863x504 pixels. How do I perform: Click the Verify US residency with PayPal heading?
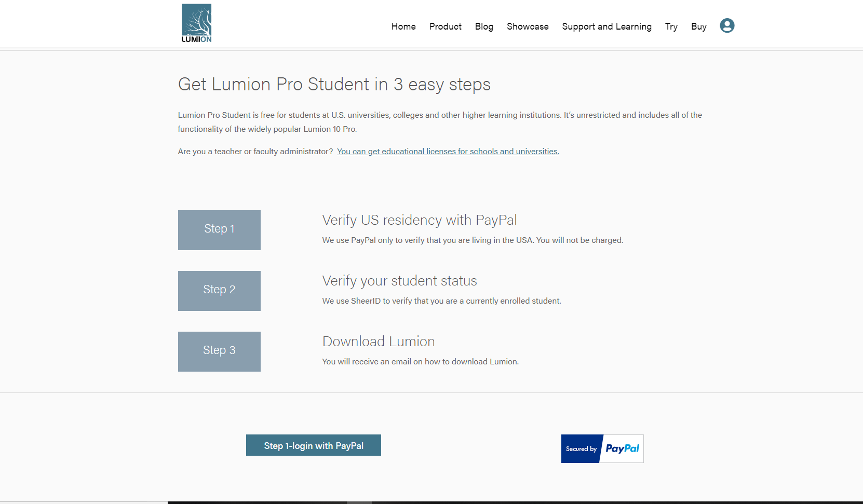(x=420, y=220)
